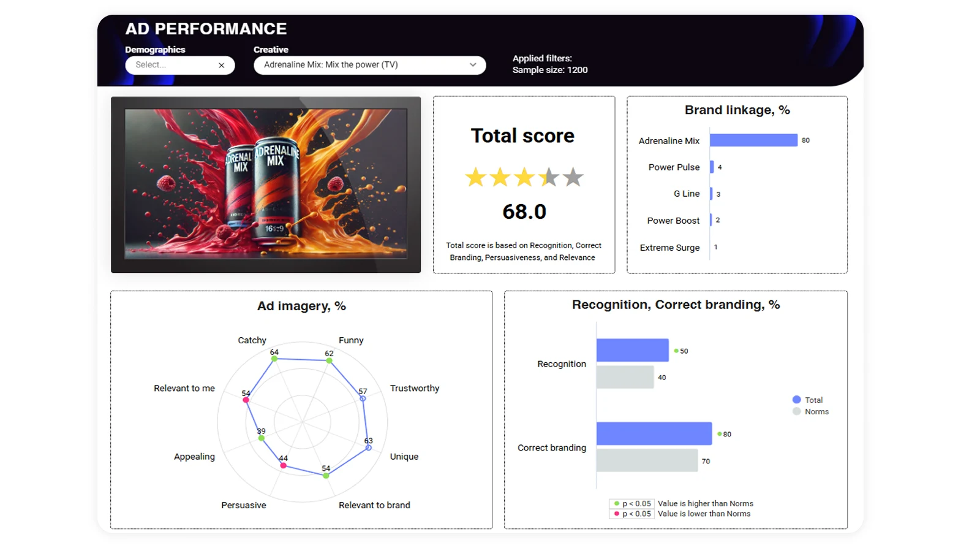
Task: Click the Trustworthy radar data point
Action: click(x=363, y=398)
